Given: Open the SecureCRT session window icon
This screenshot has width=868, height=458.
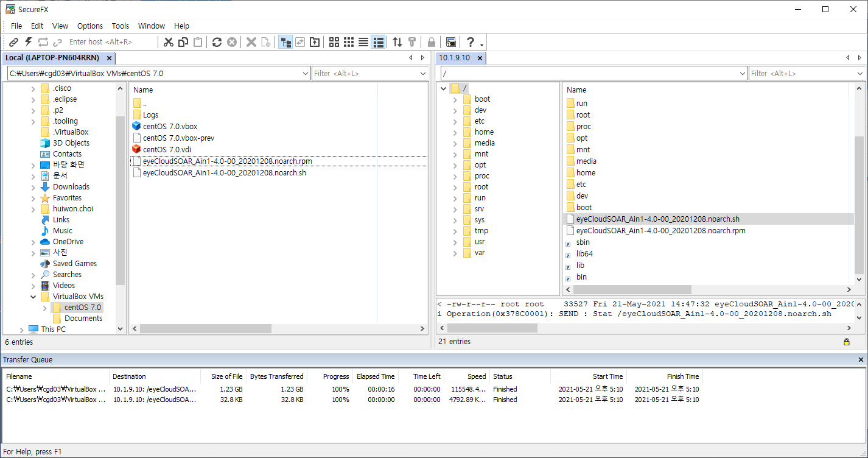Looking at the screenshot, I should pyautogui.click(x=451, y=42).
